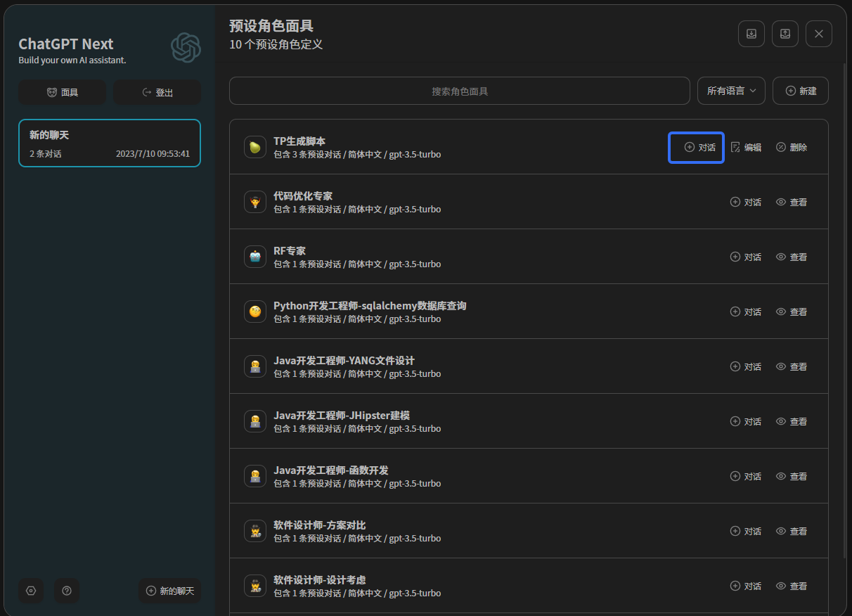This screenshot has height=616, width=852.
Task: Delete the TP生成脚本 mask
Action: pyautogui.click(x=791, y=147)
